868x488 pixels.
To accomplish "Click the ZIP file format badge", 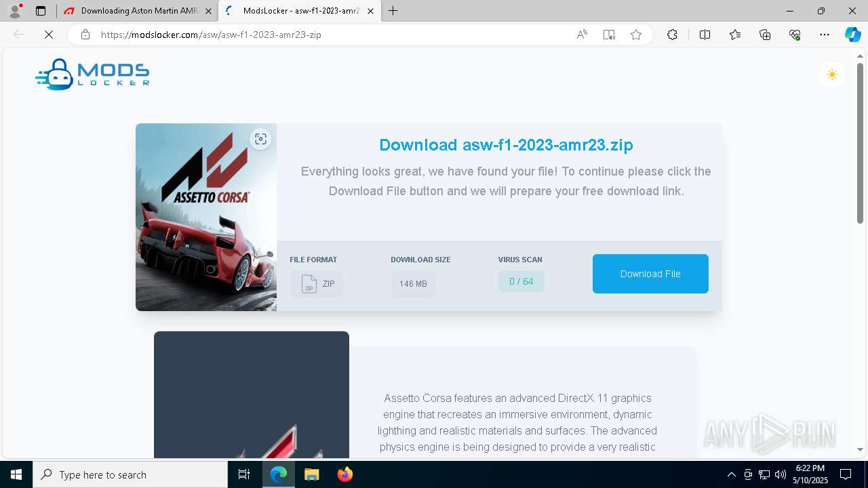I will [317, 284].
